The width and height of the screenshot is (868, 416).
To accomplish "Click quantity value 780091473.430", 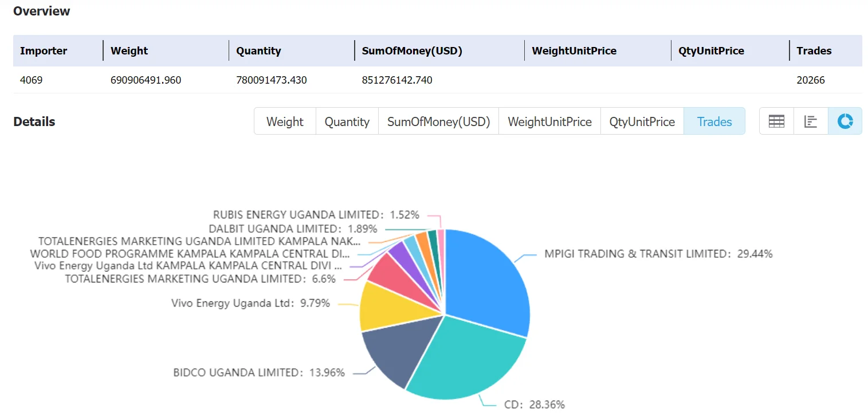I will pos(272,80).
